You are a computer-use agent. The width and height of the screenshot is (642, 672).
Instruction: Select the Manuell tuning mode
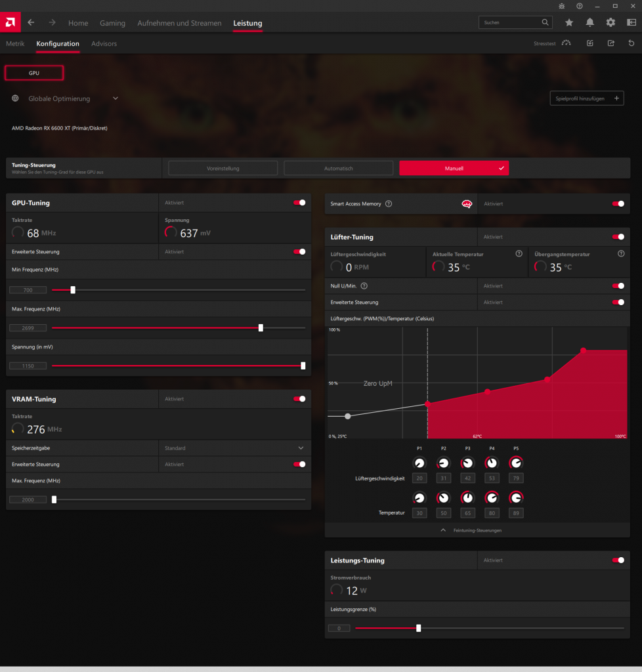point(454,168)
